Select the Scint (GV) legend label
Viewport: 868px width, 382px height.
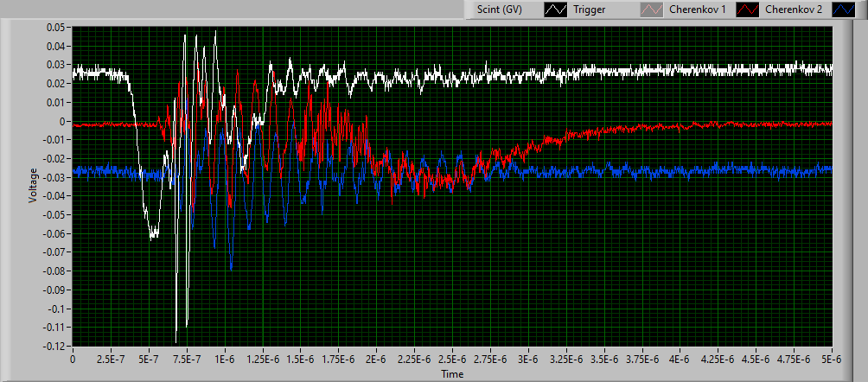click(500, 10)
